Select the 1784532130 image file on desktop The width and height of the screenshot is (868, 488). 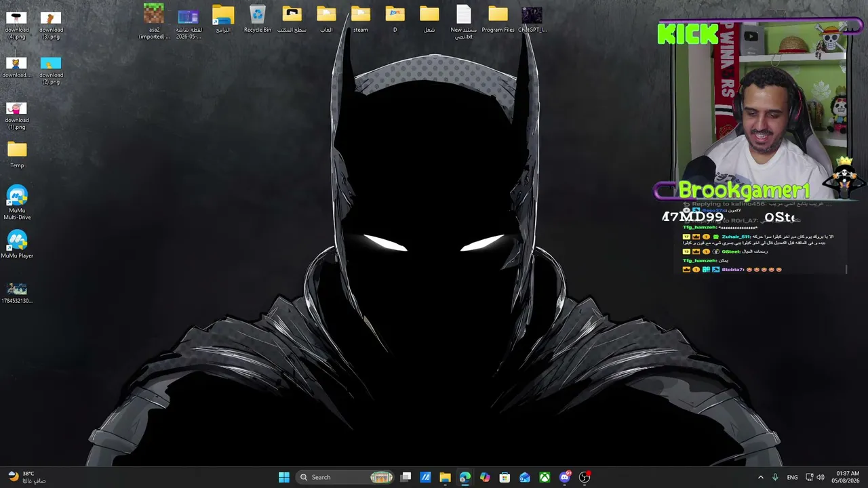click(x=17, y=293)
